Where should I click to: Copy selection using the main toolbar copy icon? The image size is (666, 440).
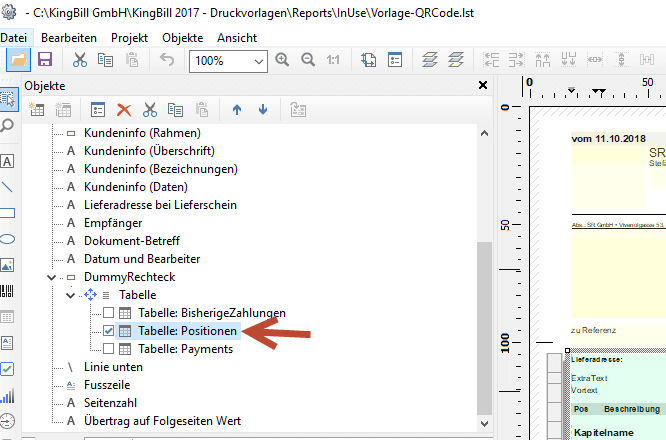[x=105, y=60]
